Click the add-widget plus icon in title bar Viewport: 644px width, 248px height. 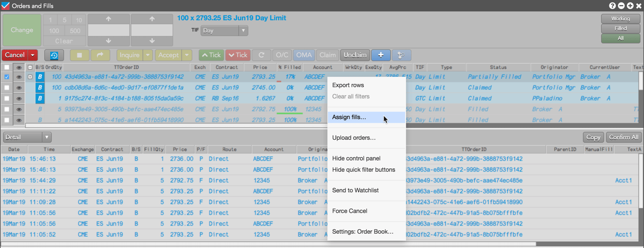tap(630, 6)
